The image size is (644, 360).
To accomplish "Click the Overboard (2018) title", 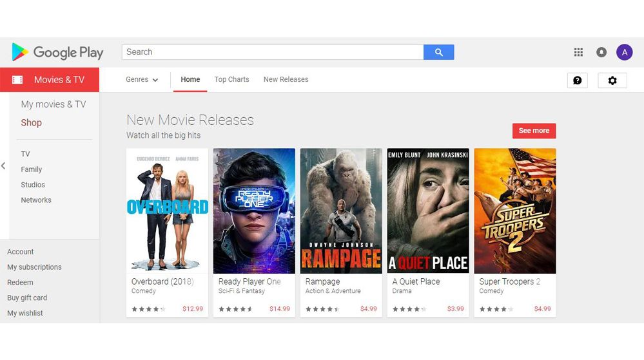I will 162,281.
